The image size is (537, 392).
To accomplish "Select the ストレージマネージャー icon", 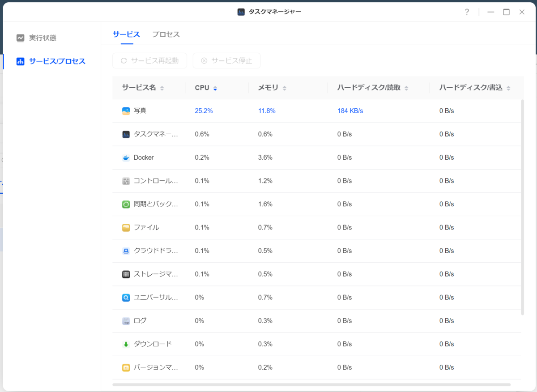I will click(126, 274).
